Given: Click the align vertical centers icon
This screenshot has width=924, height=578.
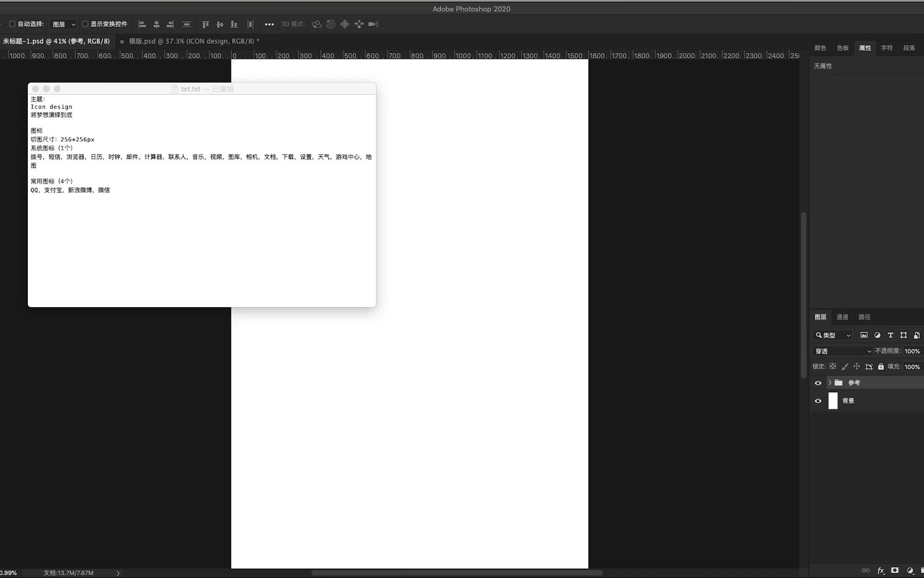Looking at the screenshot, I should coord(220,24).
